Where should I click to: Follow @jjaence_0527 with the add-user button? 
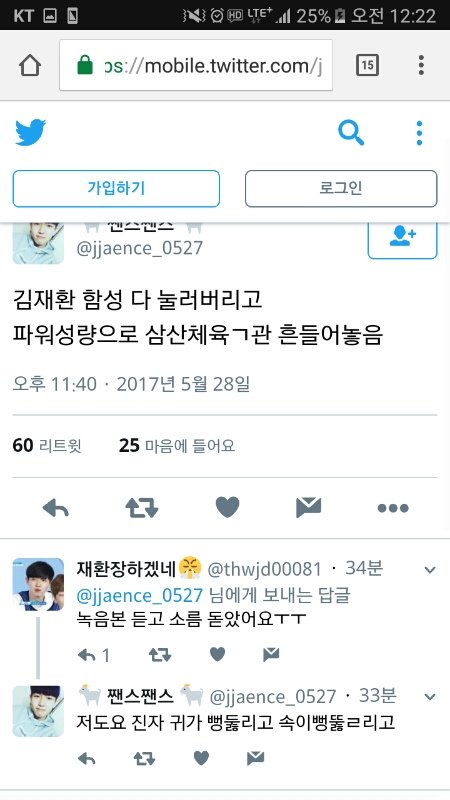[403, 239]
